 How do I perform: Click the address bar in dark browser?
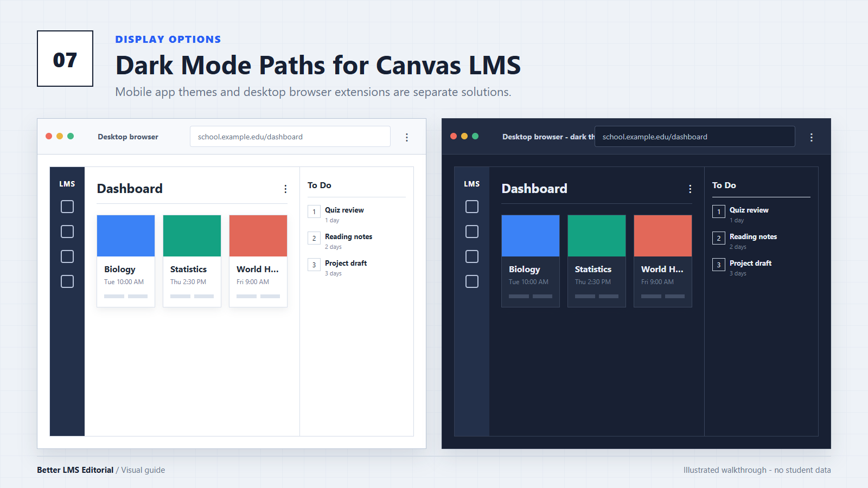click(695, 137)
